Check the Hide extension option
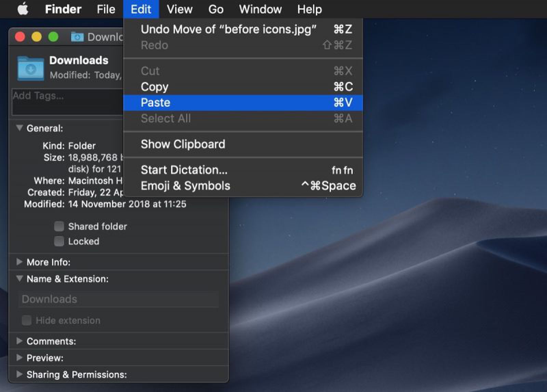 [x=26, y=321]
